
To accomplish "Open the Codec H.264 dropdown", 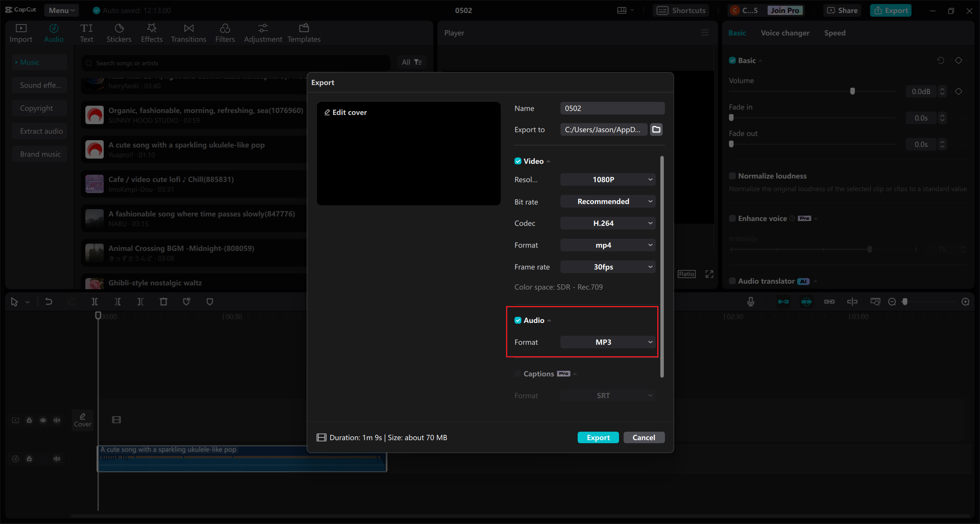I will tap(608, 223).
